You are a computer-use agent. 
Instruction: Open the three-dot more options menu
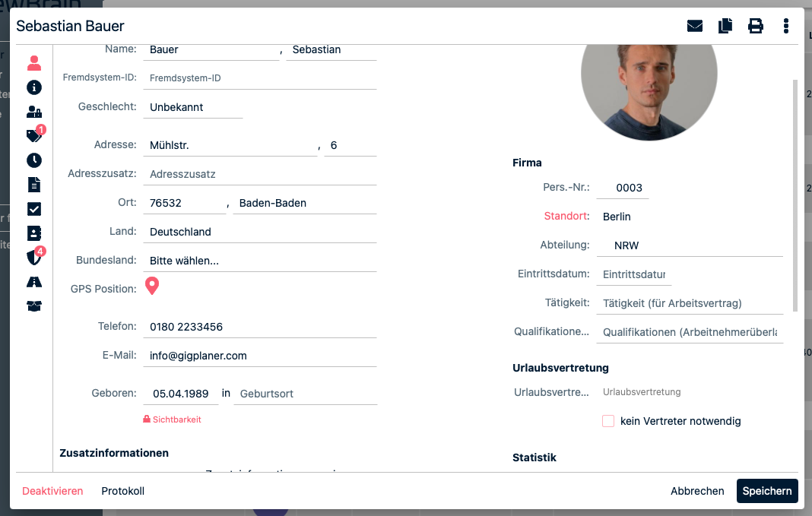[785, 26]
